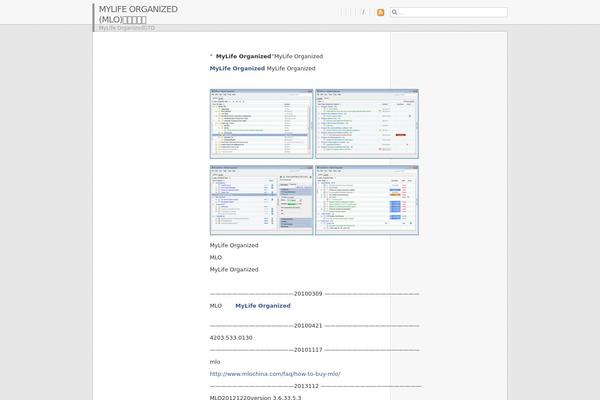Click the magnifier icon in the search box
Image resolution: width=600 pixels, height=400 pixels.
point(395,12)
